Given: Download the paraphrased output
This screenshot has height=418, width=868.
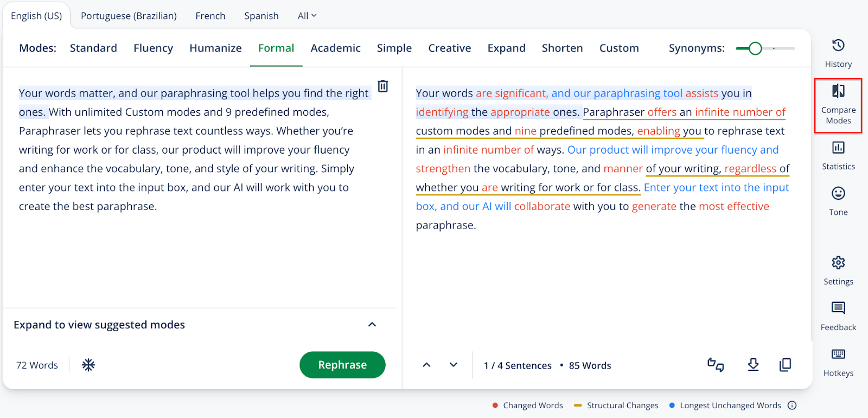Looking at the screenshot, I should coord(753,365).
